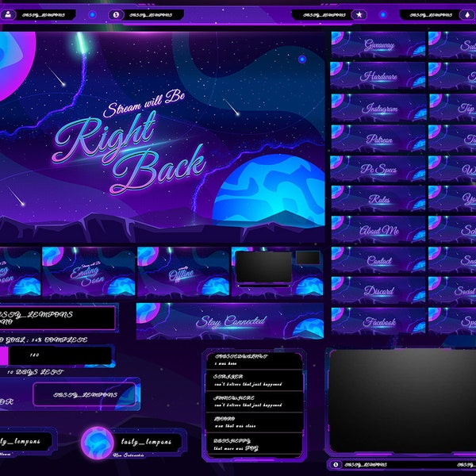476x476 pixels.
Task: Click the 'wow that was close' chat message
Action: [235, 426]
